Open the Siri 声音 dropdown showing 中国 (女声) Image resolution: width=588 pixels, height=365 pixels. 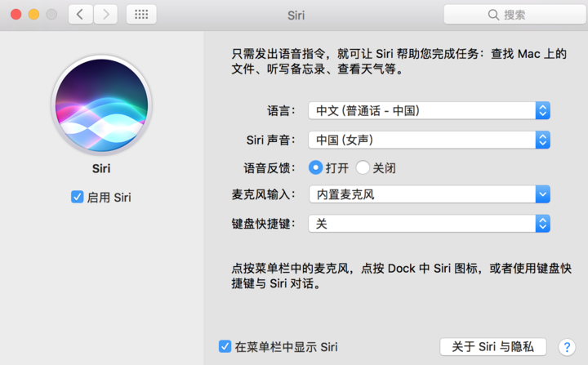[429, 140]
